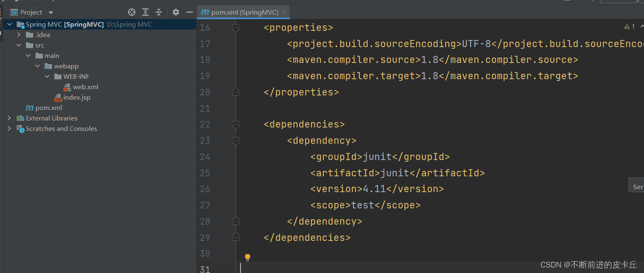
Task: Open the Project panel gear settings
Action: click(x=176, y=12)
